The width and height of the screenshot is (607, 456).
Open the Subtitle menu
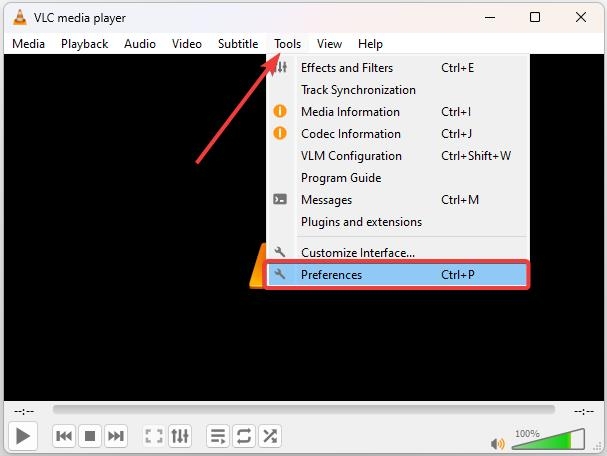238,44
